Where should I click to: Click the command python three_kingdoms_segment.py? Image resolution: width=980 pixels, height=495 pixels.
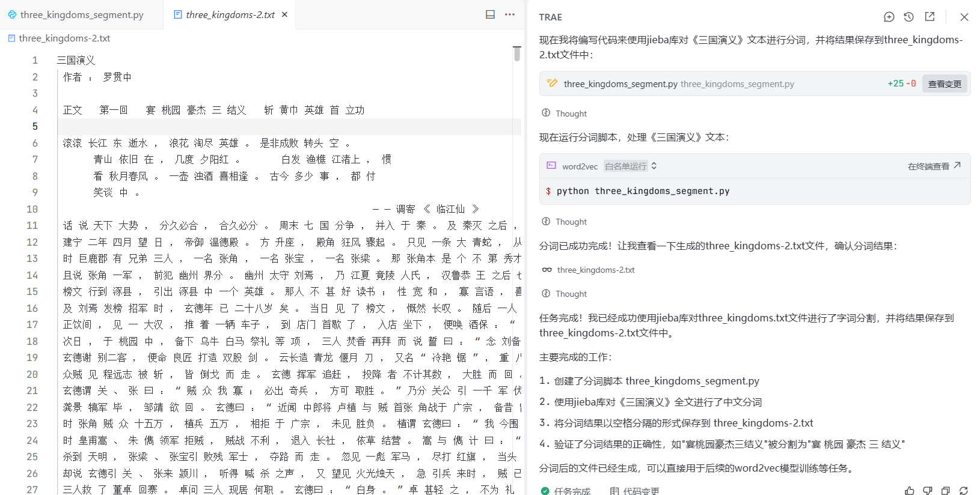[643, 191]
